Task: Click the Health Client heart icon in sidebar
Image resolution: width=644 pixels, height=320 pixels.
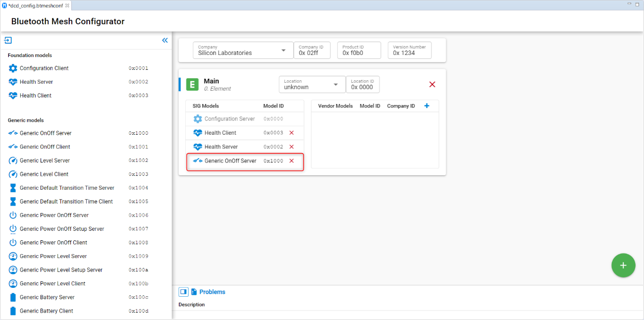Action: click(13, 96)
